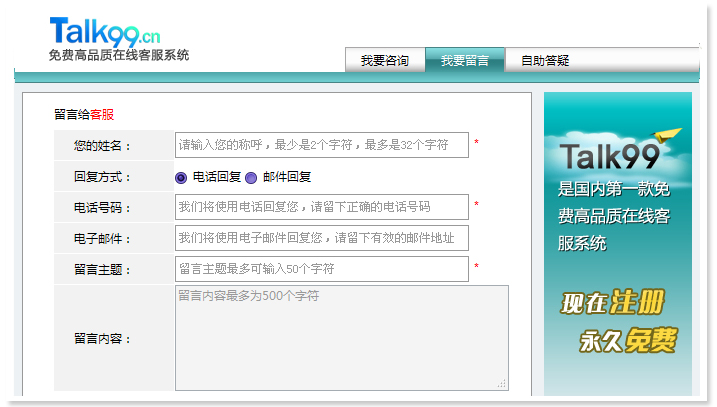Select the 邮件回复 radio button

point(251,177)
